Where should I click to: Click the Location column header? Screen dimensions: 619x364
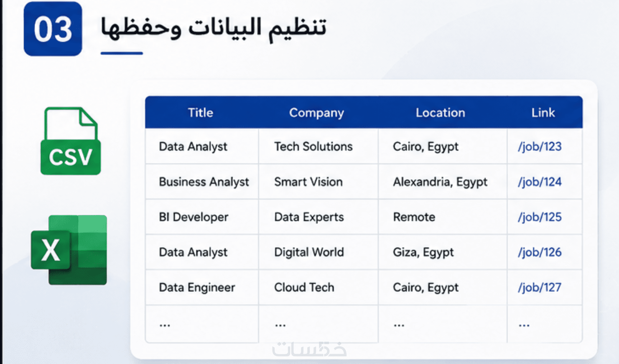(x=441, y=112)
